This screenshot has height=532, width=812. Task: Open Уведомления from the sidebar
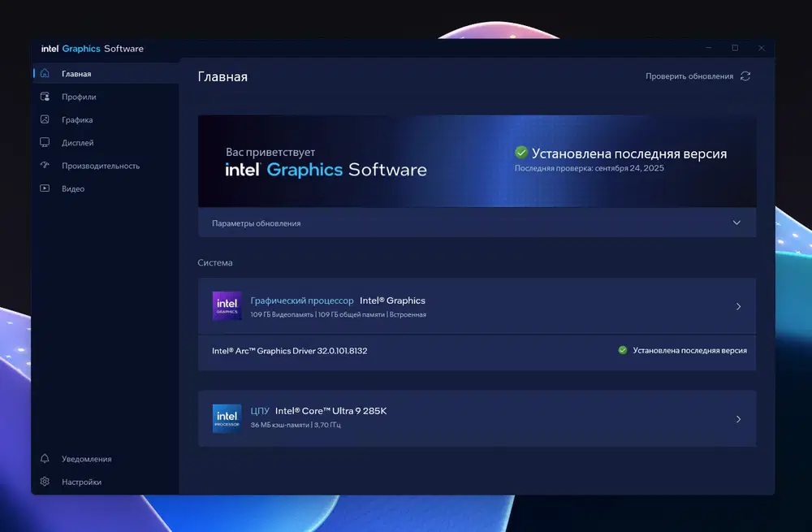point(106,458)
